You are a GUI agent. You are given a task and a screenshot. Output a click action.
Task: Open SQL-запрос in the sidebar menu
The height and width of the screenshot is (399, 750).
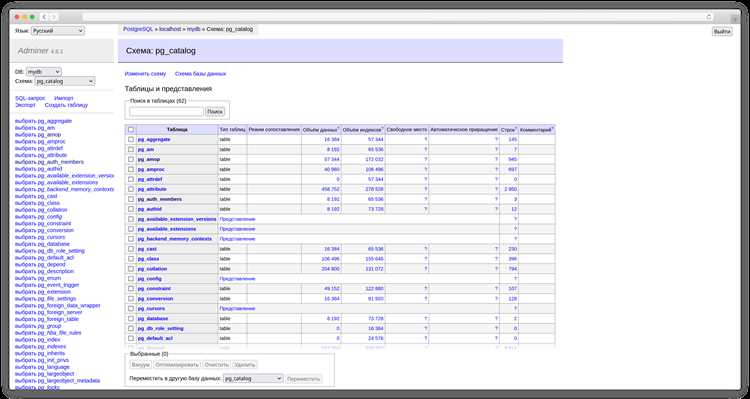click(x=30, y=98)
